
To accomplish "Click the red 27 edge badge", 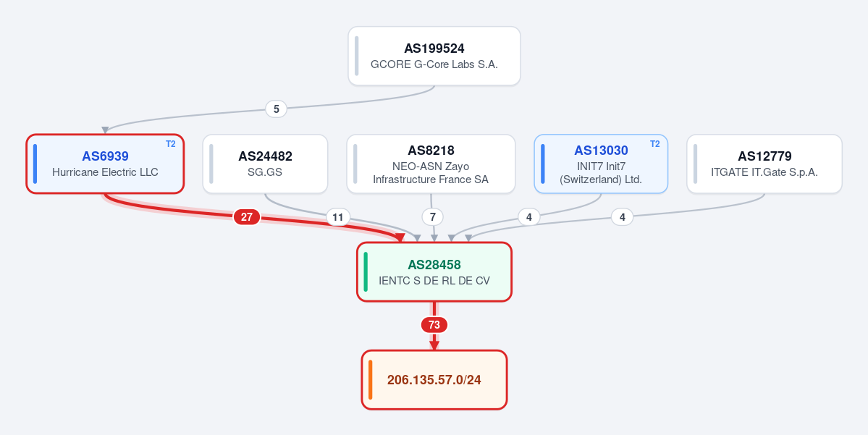I will click(247, 217).
